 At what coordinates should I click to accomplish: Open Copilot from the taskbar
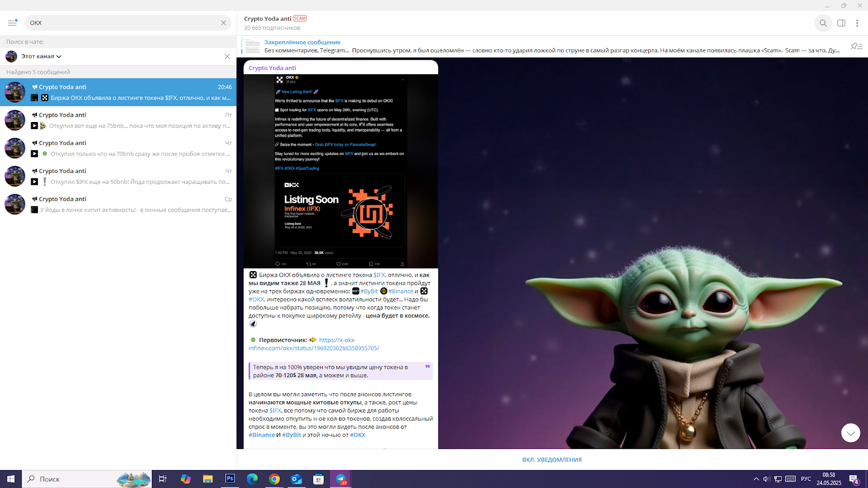[186, 479]
